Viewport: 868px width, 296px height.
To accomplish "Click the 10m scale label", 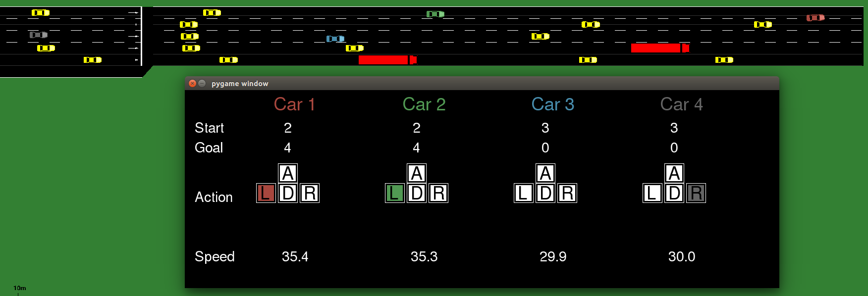I will 20,288.
